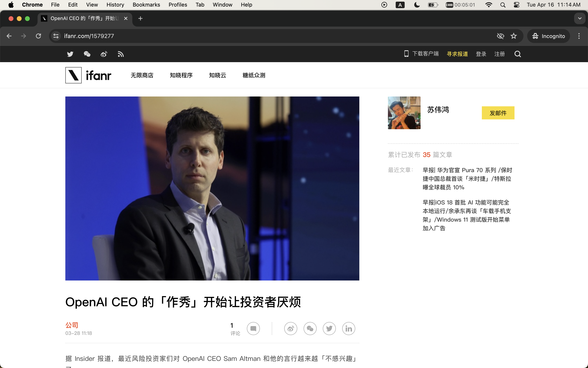Open ifanr Twitter page icon in top bar
The height and width of the screenshot is (368, 588).
70,54
